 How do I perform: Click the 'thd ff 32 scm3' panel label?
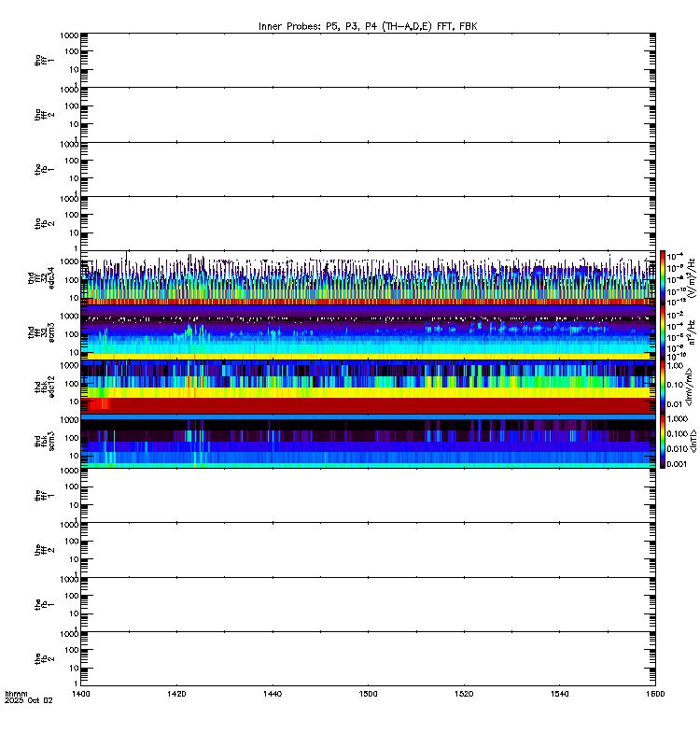click(41, 332)
